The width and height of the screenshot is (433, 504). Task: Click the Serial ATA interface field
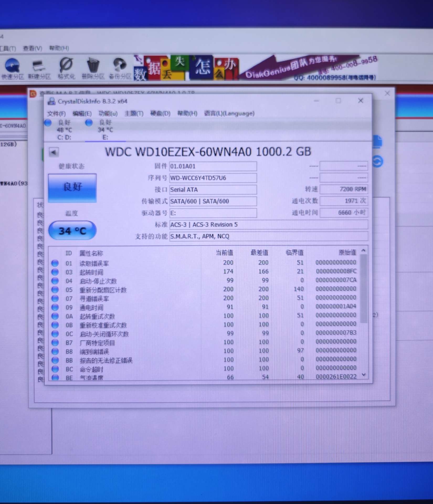(213, 190)
